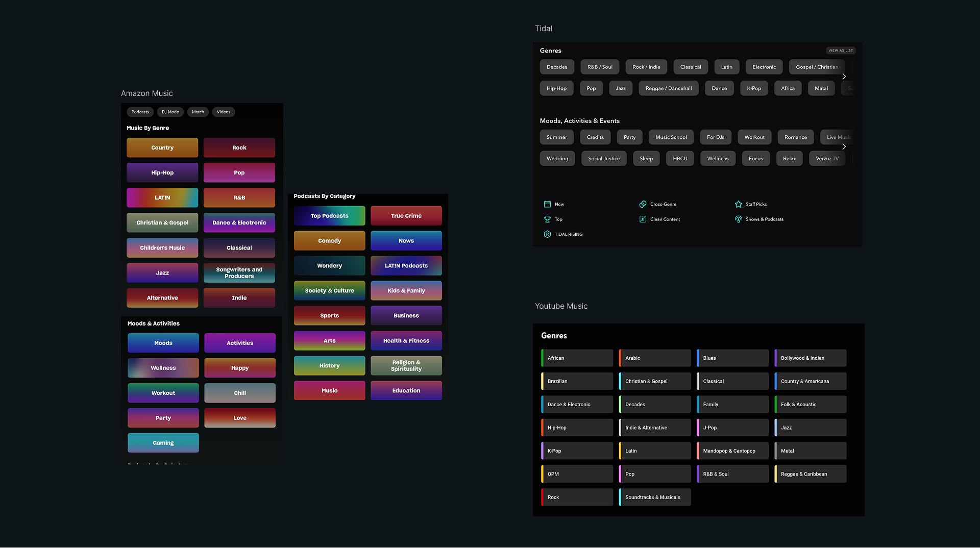Choose the Bollywood & Indian genre card
980x548 pixels.
[x=810, y=358]
